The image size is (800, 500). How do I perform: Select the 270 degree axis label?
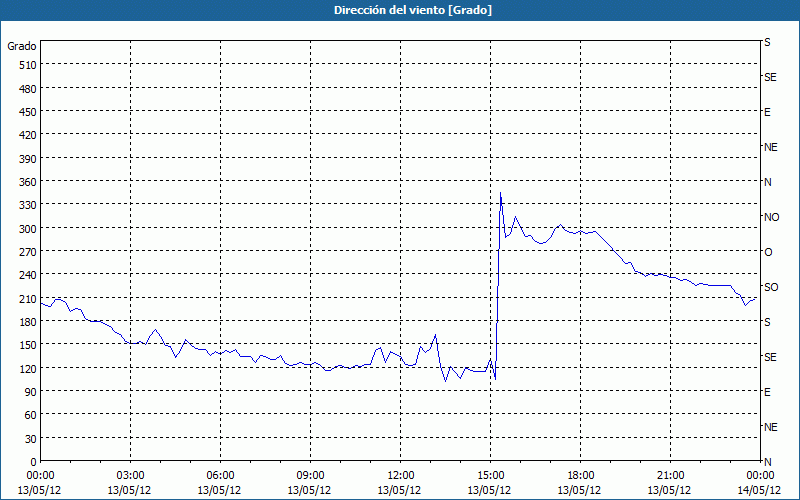pos(28,252)
